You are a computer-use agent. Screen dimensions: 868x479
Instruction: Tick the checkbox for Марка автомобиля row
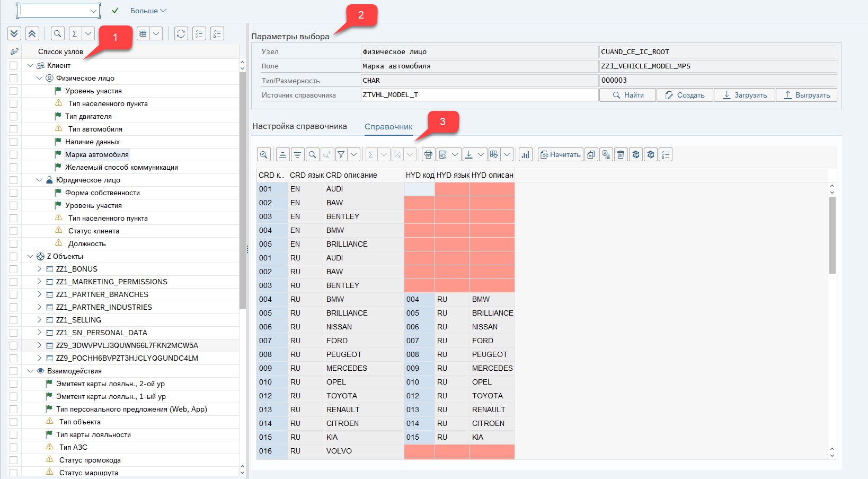tap(13, 154)
